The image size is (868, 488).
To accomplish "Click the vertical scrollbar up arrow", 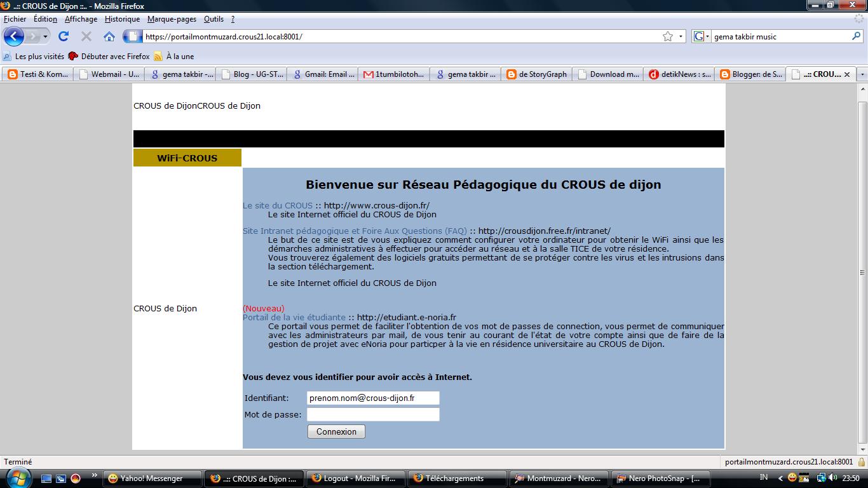I will click(x=862, y=89).
